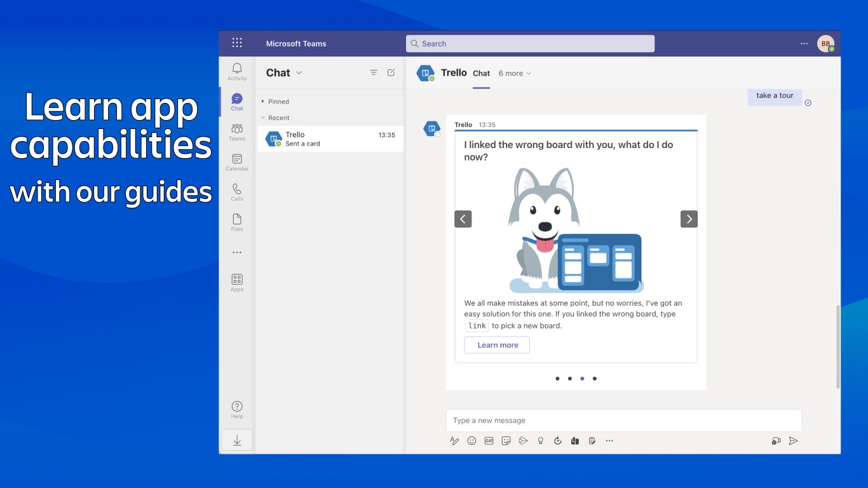Open the GIF picker
Screen dimensions: 868x488
point(489,440)
